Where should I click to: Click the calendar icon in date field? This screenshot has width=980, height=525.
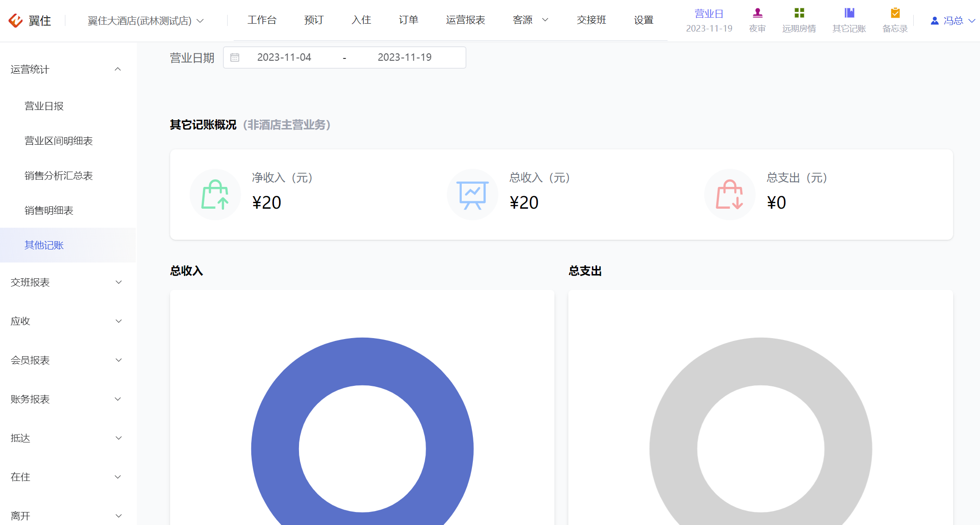(x=235, y=58)
